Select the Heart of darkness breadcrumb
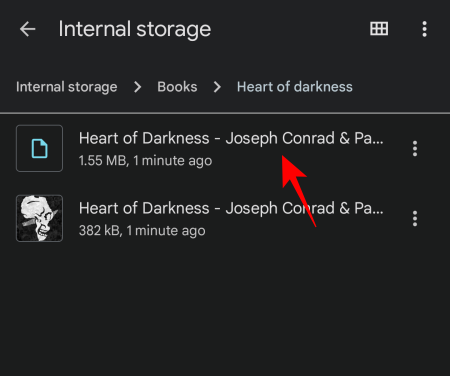The width and height of the screenshot is (450, 376). (x=295, y=87)
